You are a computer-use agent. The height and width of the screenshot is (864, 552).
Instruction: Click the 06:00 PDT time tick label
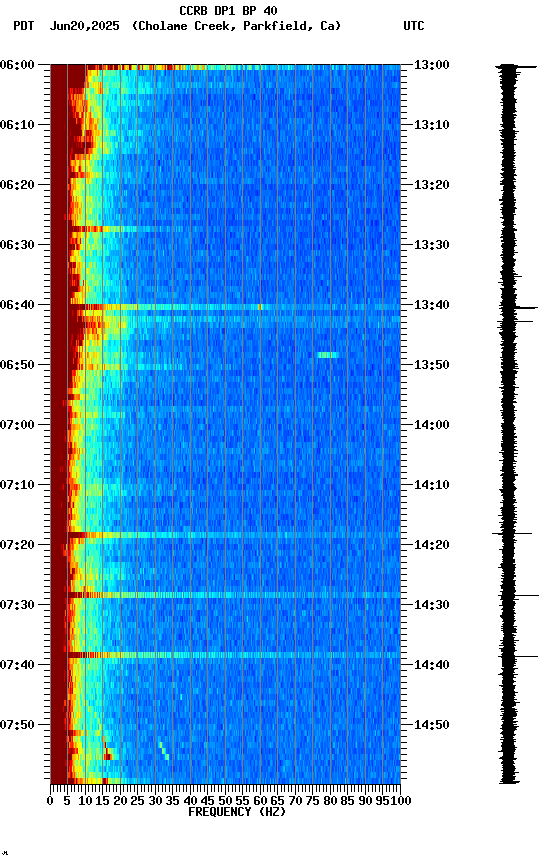pyautogui.click(x=17, y=65)
